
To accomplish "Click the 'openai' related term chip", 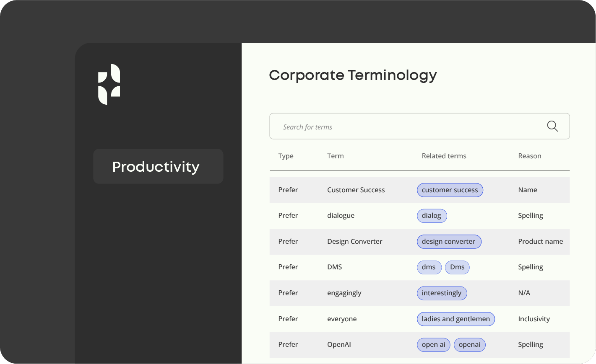I will [469, 344].
